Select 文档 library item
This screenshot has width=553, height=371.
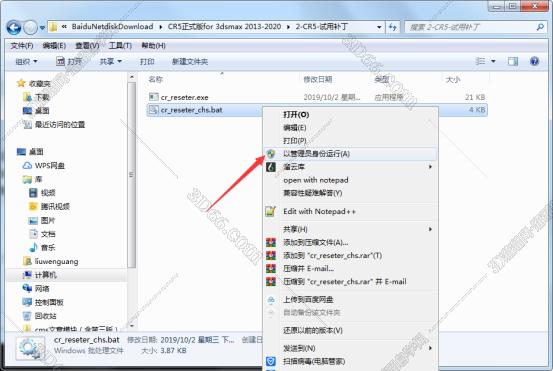tap(42, 234)
